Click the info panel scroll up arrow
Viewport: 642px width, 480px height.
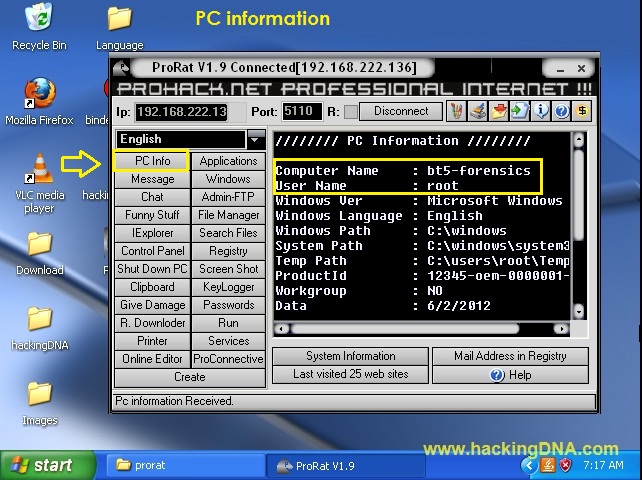579,140
